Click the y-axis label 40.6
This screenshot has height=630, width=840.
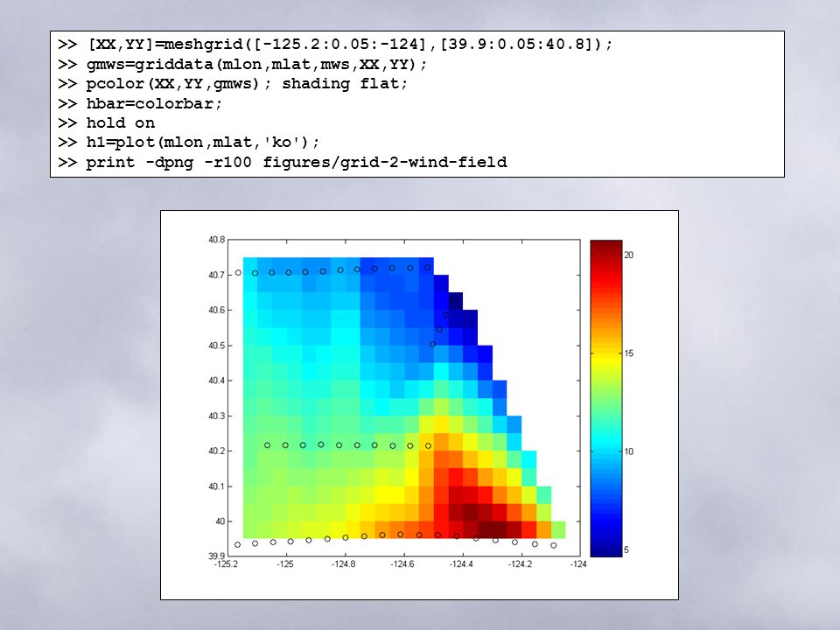(216, 310)
